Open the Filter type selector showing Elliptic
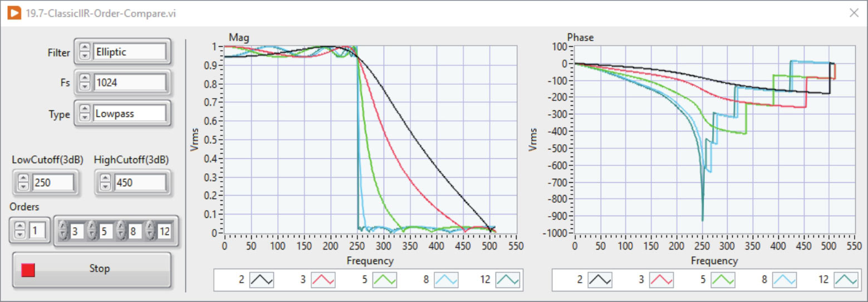 point(129,52)
